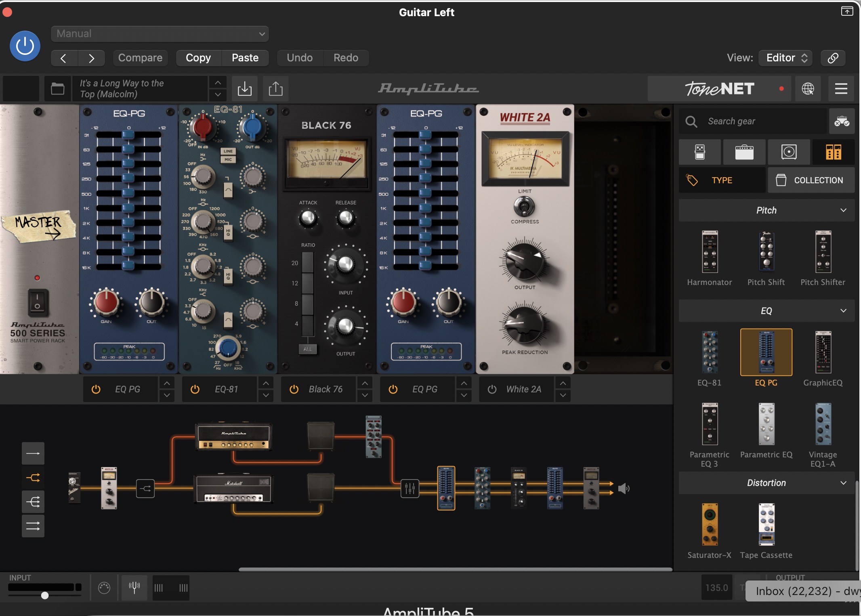Select the Pitch Shift gear icon
Screen dimensions: 861x616
pos(766,252)
